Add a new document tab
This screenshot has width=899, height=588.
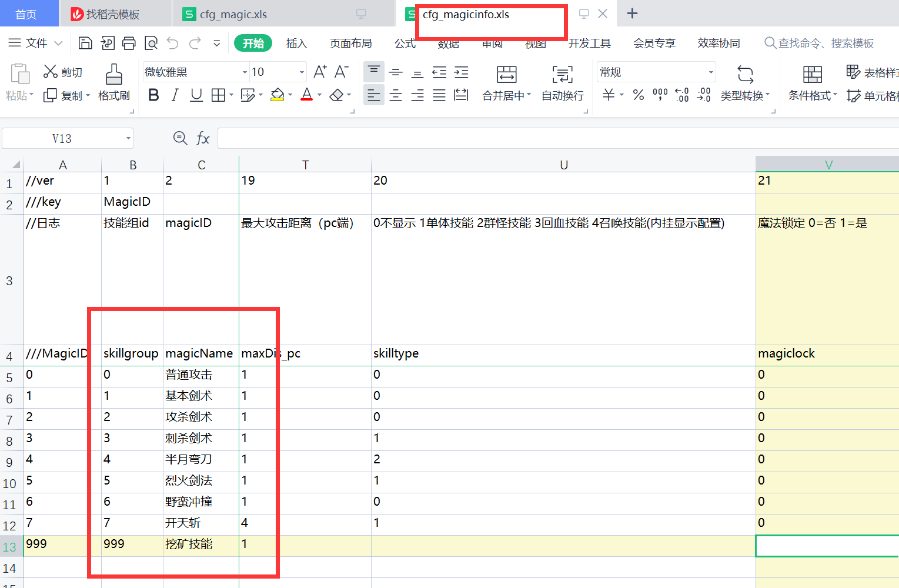(x=632, y=13)
